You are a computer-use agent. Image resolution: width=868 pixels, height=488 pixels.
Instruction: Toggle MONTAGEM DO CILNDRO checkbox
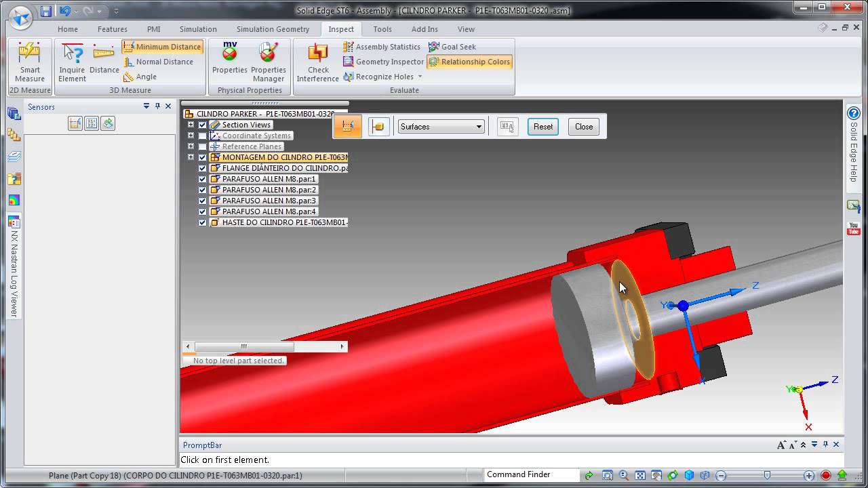(202, 157)
